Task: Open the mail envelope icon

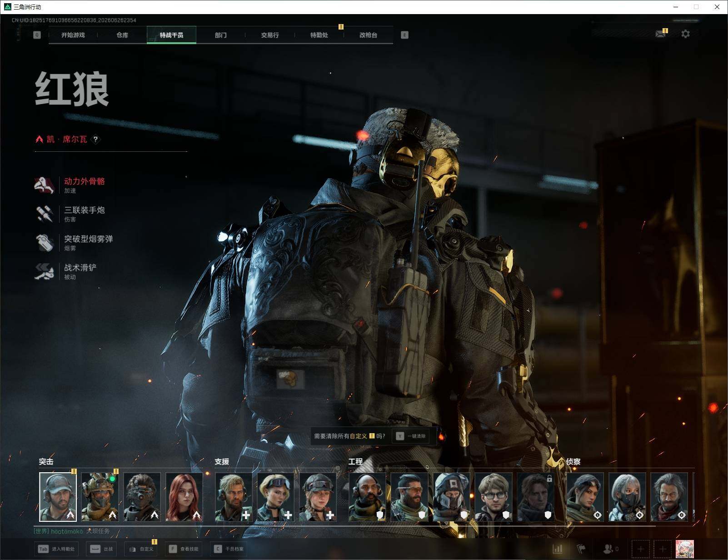Action: tap(661, 34)
